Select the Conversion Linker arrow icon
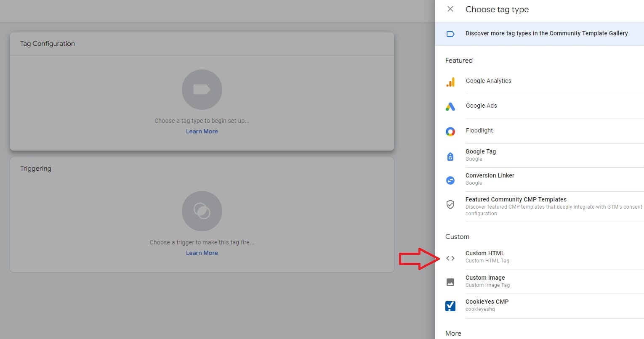Viewport: 644px width, 339px height. point(450,180)
